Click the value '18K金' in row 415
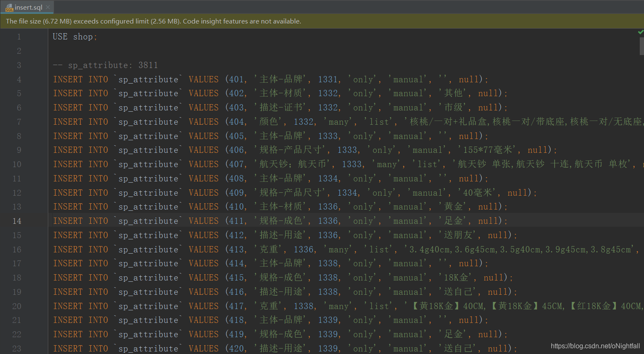 [456, 278]
